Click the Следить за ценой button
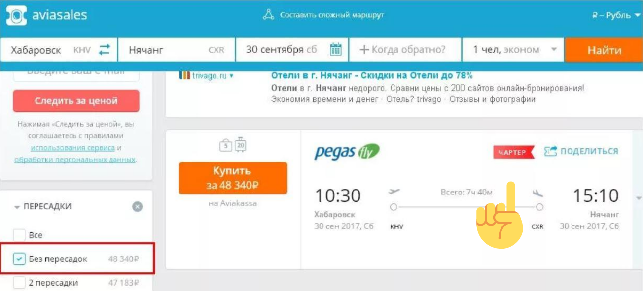The width and height of the screenshot is (644, 291). (x=76, y=101)
